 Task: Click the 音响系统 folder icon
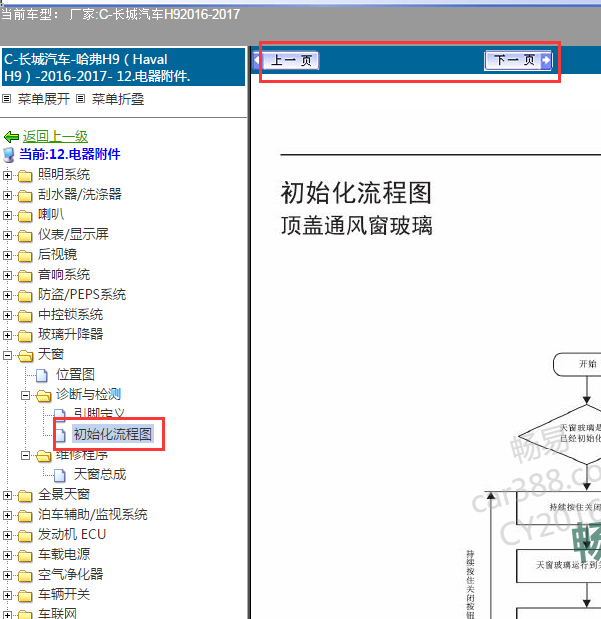[x=25, y=276]
